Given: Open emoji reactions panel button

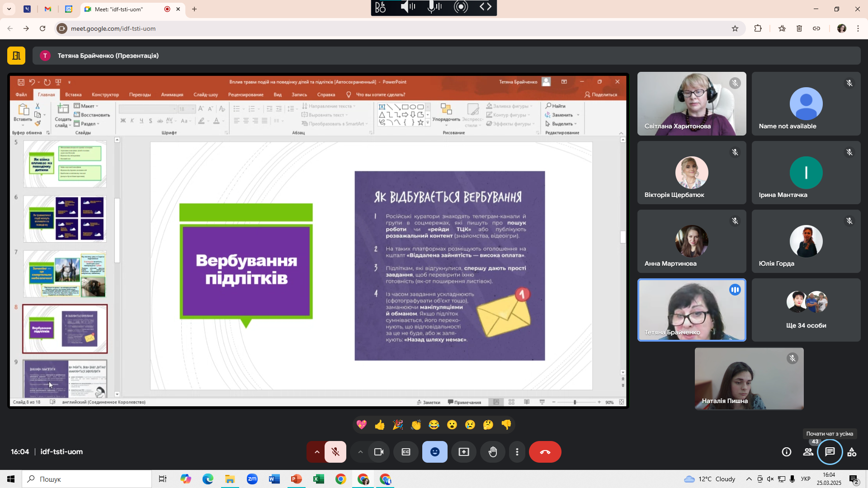Looking at the screenshot, I should tap(435, 452).
